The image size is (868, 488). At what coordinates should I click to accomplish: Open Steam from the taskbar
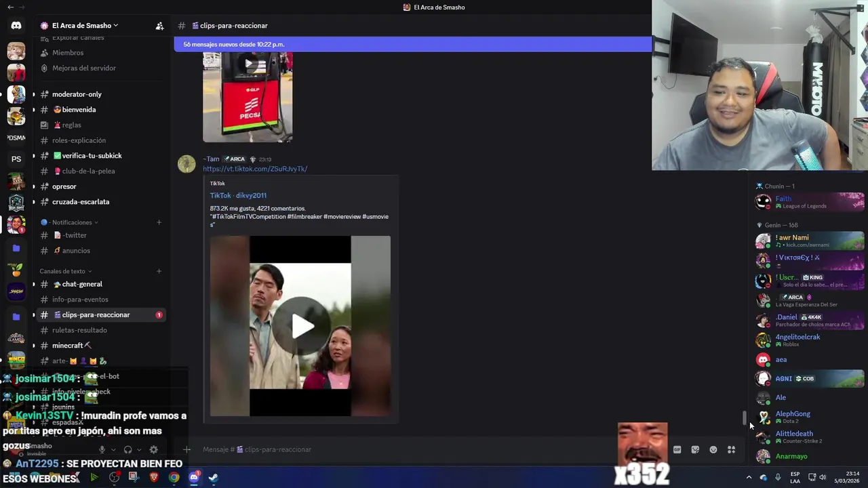point(213,477)
